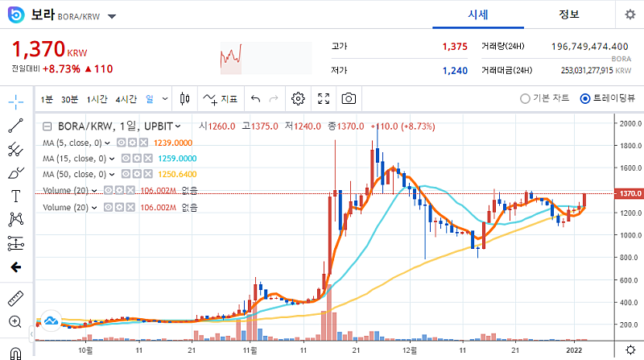
Task: Select the 4시간 interval
Action: pyautogui.click(x=126, y=99)
